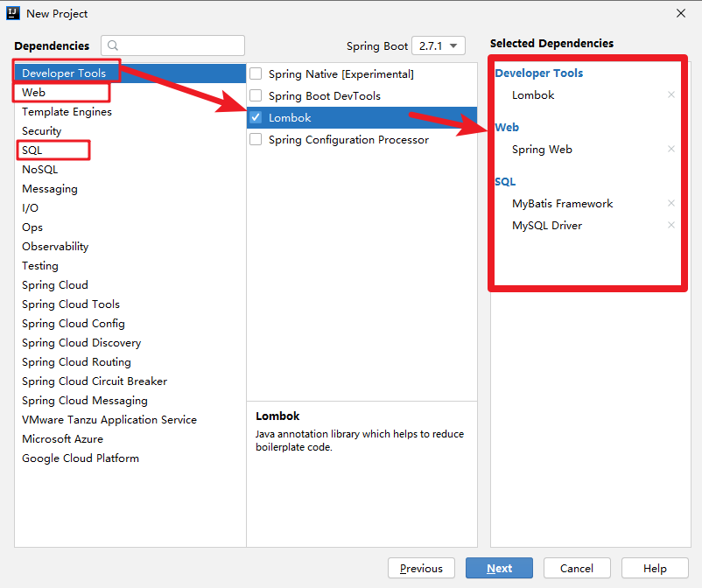The height and width of the screenshot is (588, 702).
Task: Select the I/O category
Action: tap(130, 207)
